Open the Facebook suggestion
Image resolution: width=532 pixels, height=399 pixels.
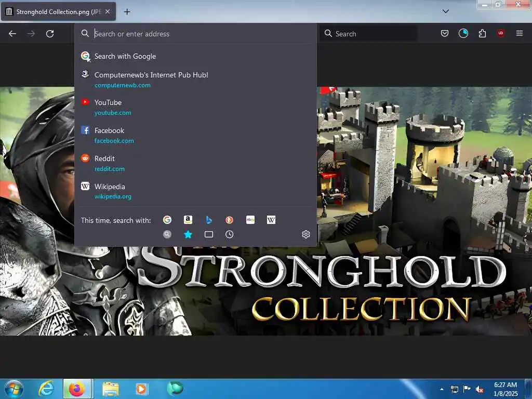click(195, 136)
